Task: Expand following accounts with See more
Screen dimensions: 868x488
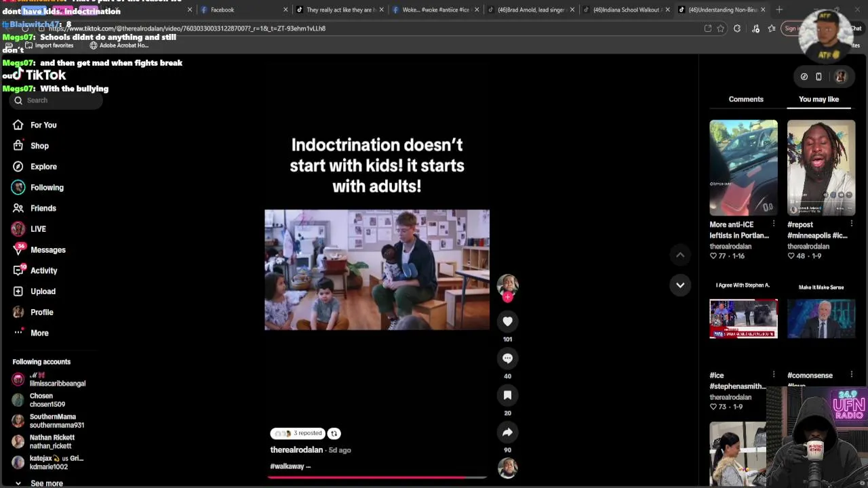Action: point(39,483)
